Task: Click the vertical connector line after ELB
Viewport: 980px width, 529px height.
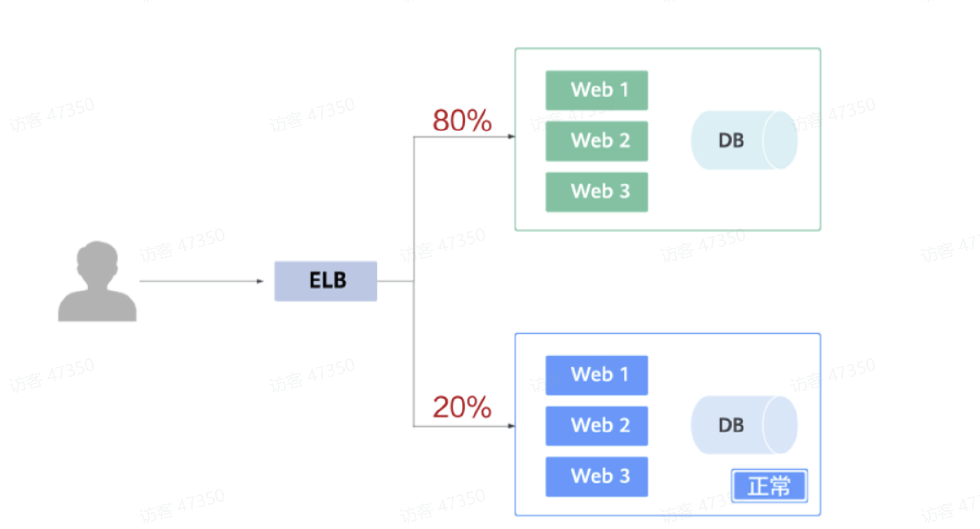Action: [414, 215]
